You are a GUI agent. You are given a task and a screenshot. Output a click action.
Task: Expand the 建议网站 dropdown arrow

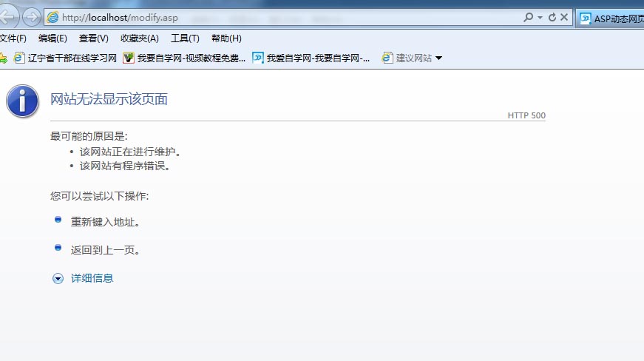[438, 58]
